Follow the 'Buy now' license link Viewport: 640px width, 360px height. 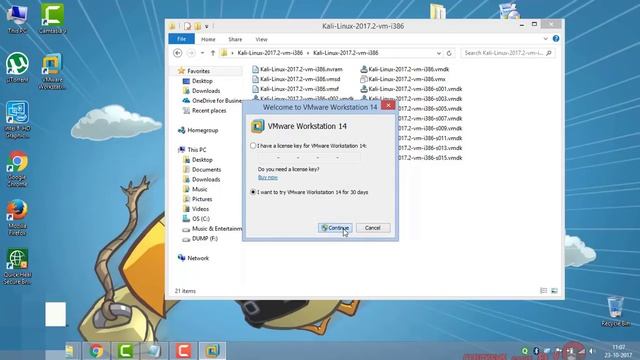pos(268,178)
